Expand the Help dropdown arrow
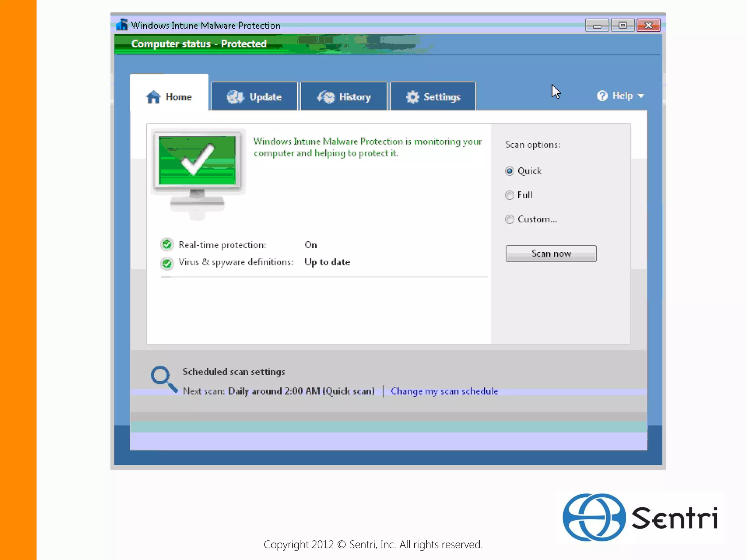747x560 pixels. coord(641,96)
